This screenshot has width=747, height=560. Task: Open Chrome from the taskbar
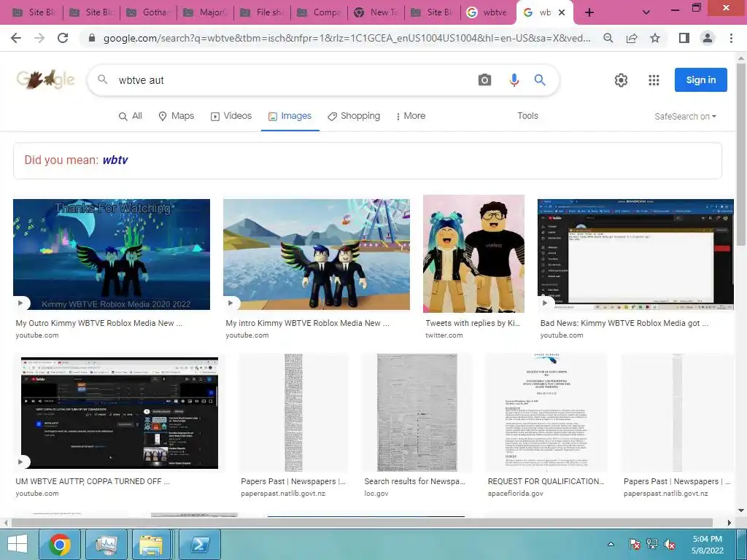tap(59, 544)
